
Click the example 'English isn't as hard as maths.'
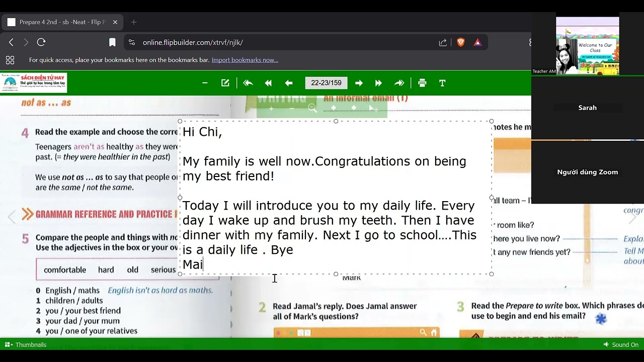pyautogui.click(x=160, y=290)
